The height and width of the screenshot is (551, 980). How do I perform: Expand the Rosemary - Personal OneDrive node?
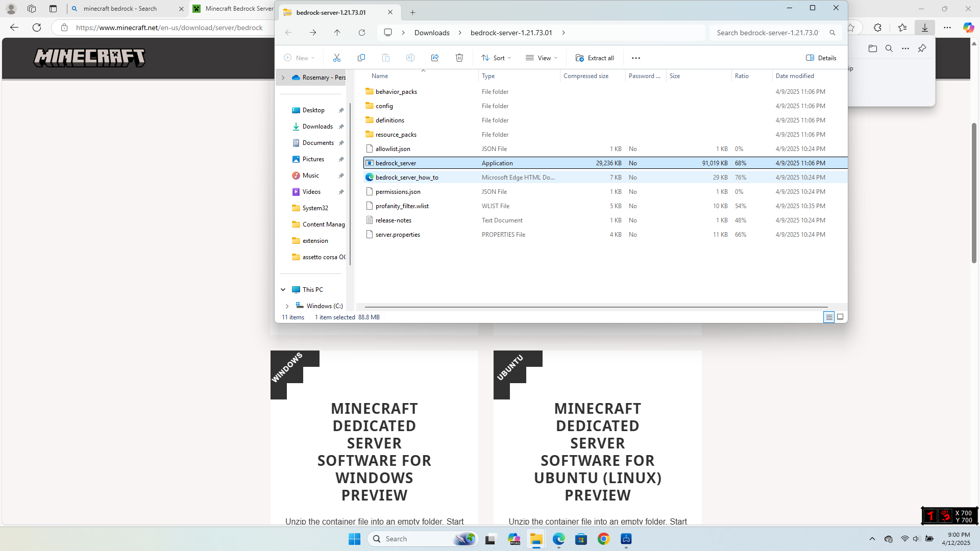coord(283,78)
